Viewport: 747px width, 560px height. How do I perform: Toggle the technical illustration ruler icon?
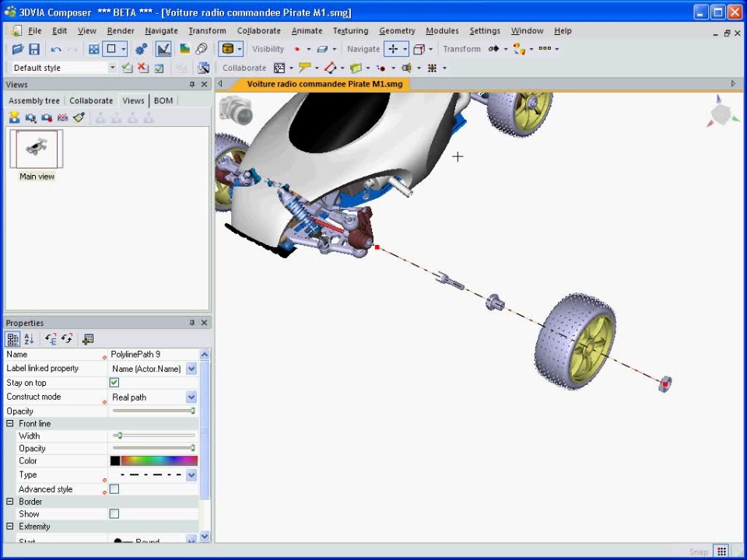coord(163,49)
